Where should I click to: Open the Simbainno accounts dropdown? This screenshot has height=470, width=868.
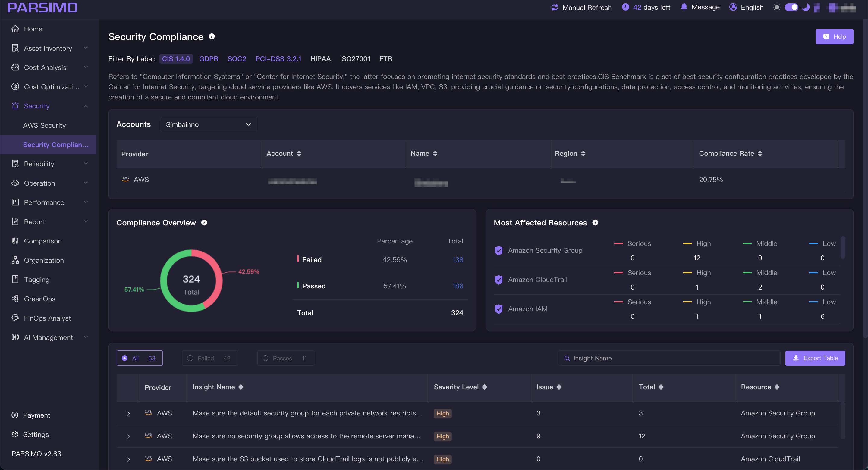[208, 125]
